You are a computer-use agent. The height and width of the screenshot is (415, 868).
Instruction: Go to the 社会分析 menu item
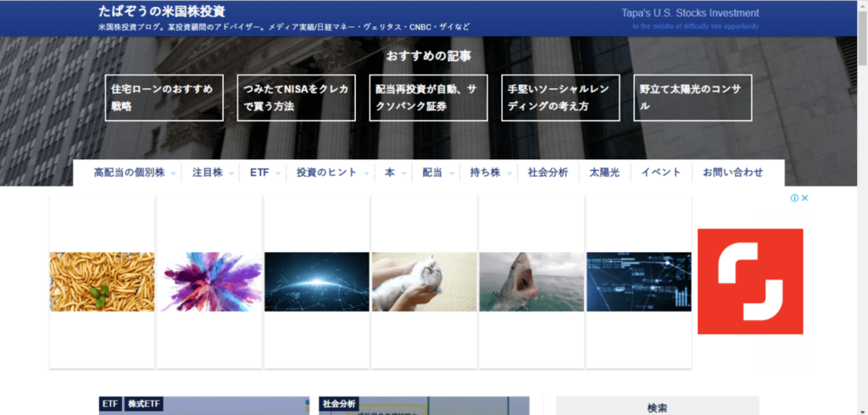548,173
